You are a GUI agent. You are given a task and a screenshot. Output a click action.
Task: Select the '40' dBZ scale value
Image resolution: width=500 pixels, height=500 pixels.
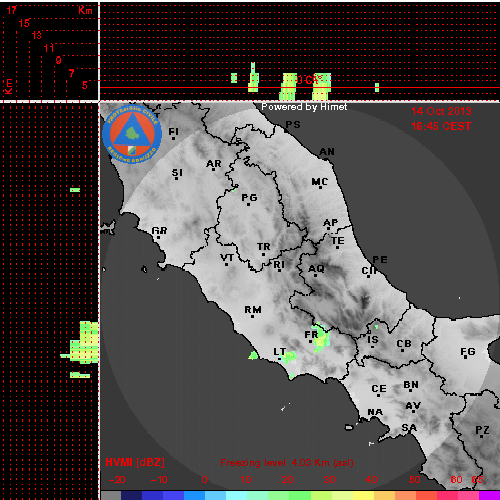(x=372, y=480)
